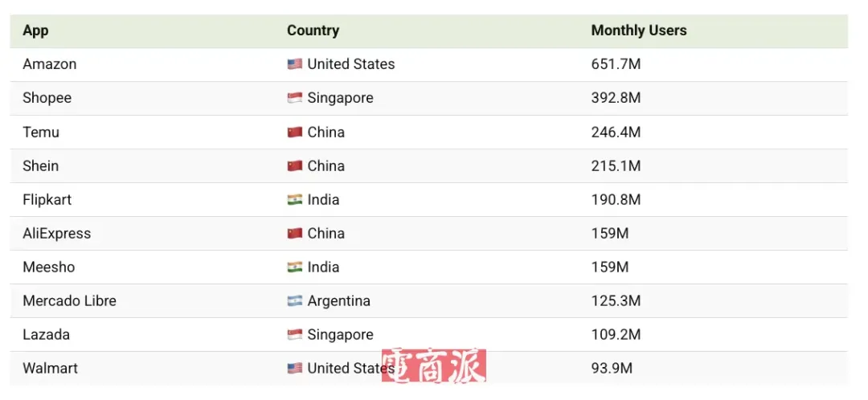
Task: Click the red Chinese watermark logo
Action: (x=434, y=366)
